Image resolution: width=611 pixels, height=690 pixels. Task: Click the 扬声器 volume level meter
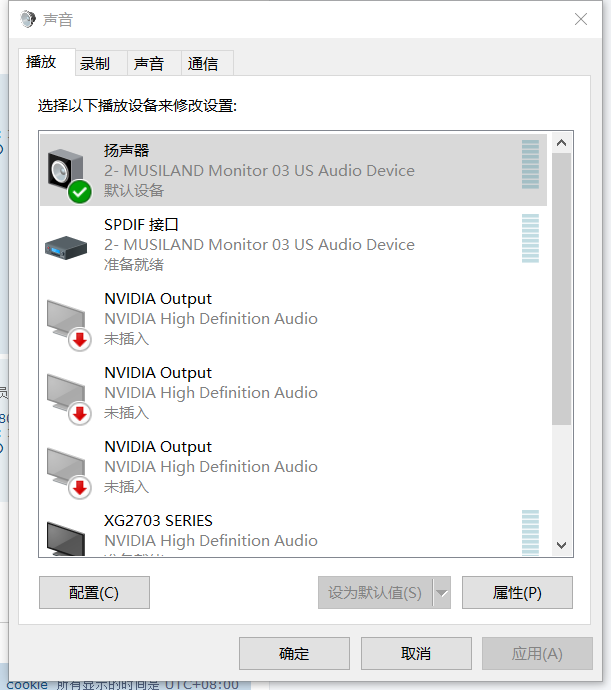[530, 165]
